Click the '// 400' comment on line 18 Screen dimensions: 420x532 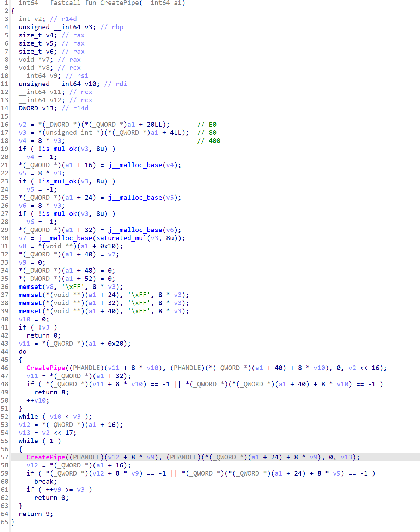[x=209, y=141]
